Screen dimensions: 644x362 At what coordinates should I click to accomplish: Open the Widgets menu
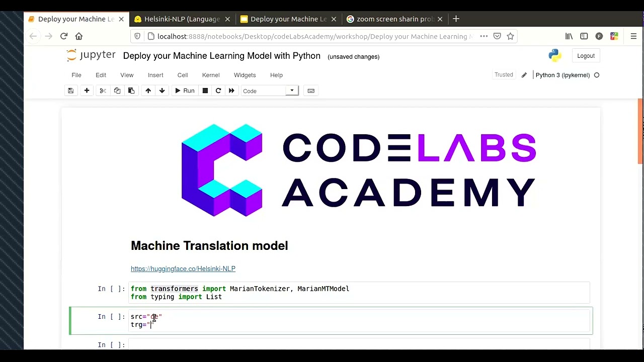pos(245,75)
